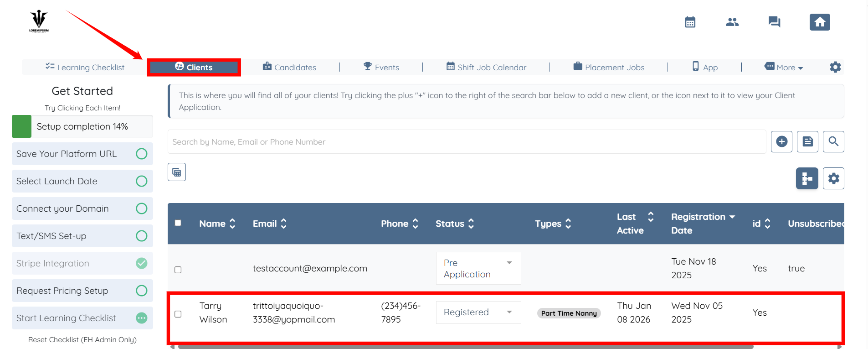Image resolution: width=868 pixels, height=349 pixels.
Task: View the Client Application document icon
Action: [x=807, y=141]
